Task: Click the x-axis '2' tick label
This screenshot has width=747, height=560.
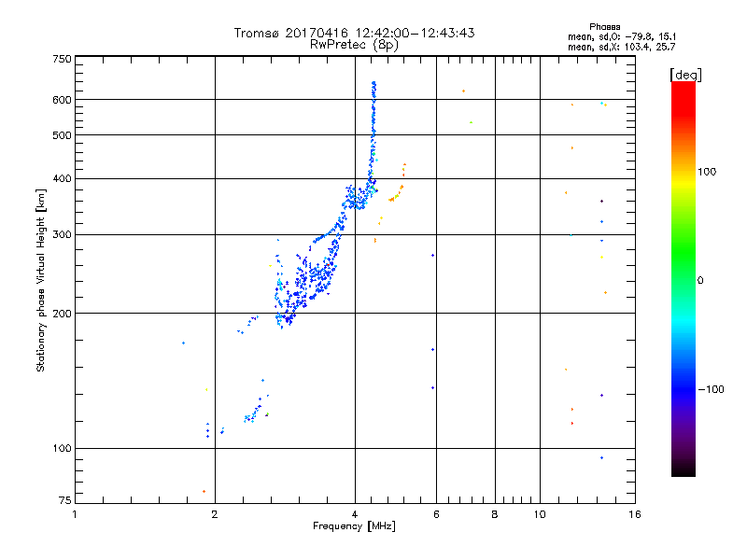Action: click(x=215, y=514)
